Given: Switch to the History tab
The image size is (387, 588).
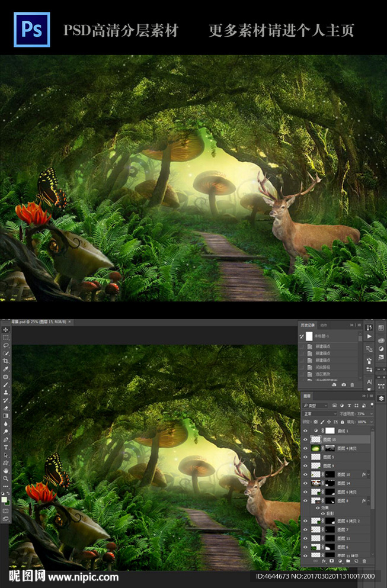Looking at the screenshot, I should tap(308, 325).
